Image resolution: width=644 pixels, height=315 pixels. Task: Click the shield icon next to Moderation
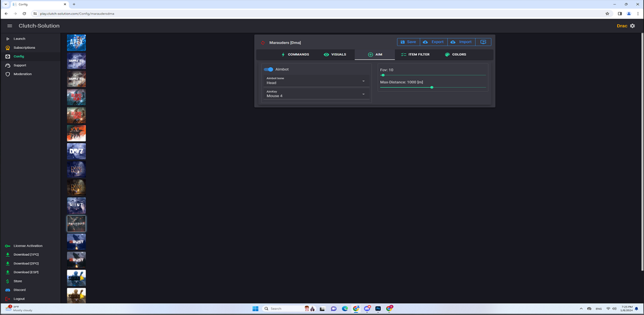[x=8, y=74]
